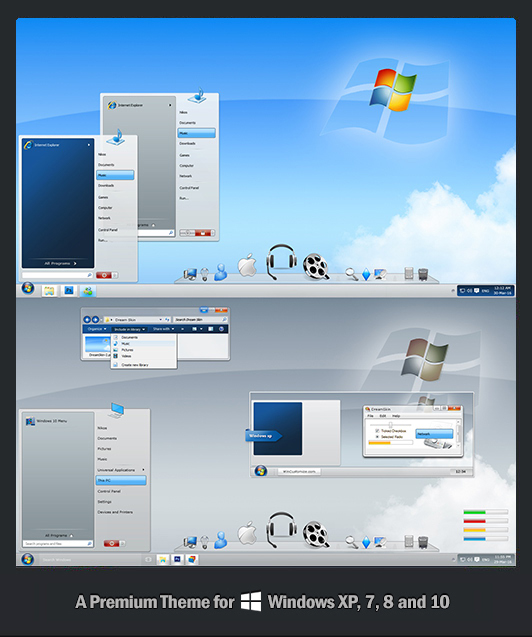
Task: Open the Edit menu in the DreamSkin window
Action: (383, 416)
